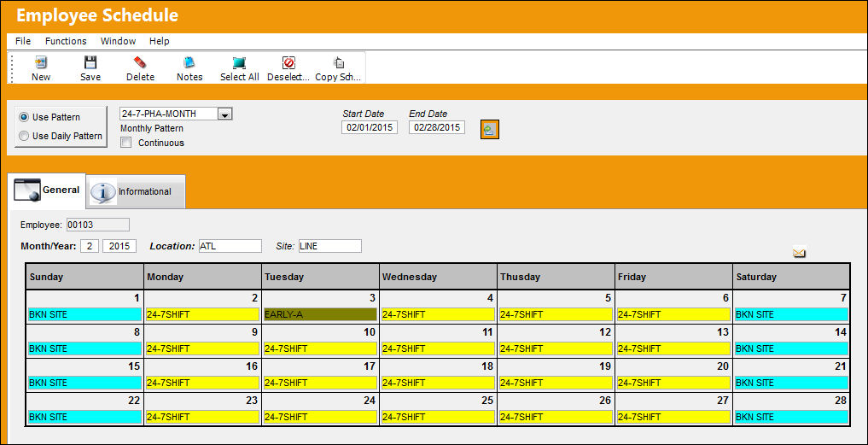Select BKN SITE entry on Saturday 7
Screen dimensions: 868x445
click(791, 314)
